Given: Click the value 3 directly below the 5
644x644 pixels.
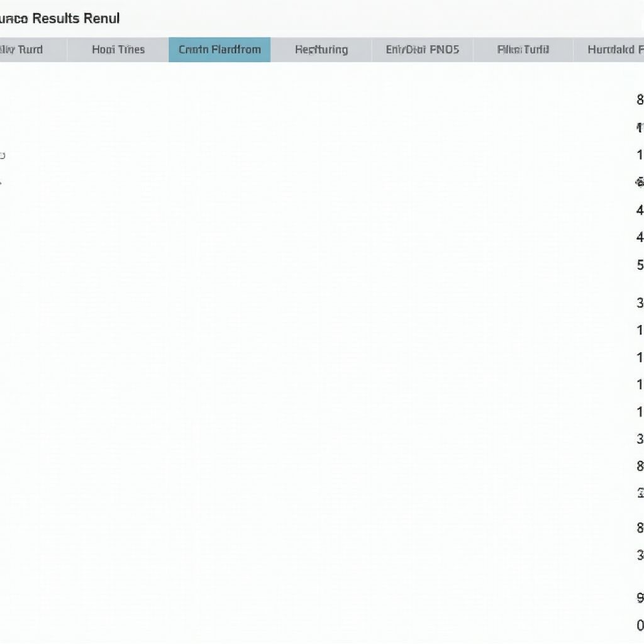Looking at the screenshot, I should pyautogui.click(x=640, y=303).
